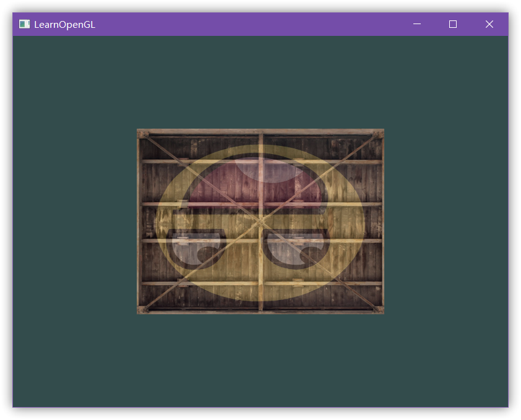521x420 pixels.
Task: Click empty title bar space before minimize button
Action: coord(248,24)
